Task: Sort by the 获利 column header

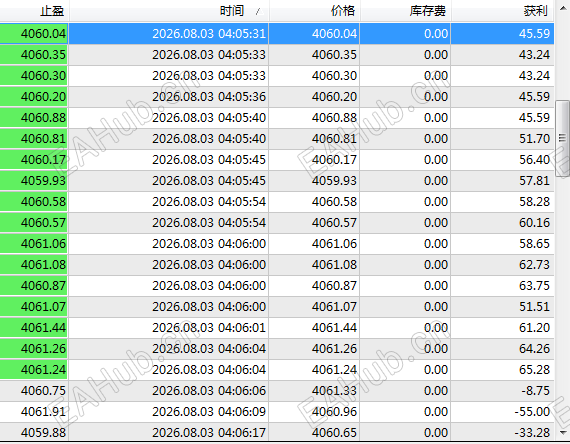Action: 502,11
